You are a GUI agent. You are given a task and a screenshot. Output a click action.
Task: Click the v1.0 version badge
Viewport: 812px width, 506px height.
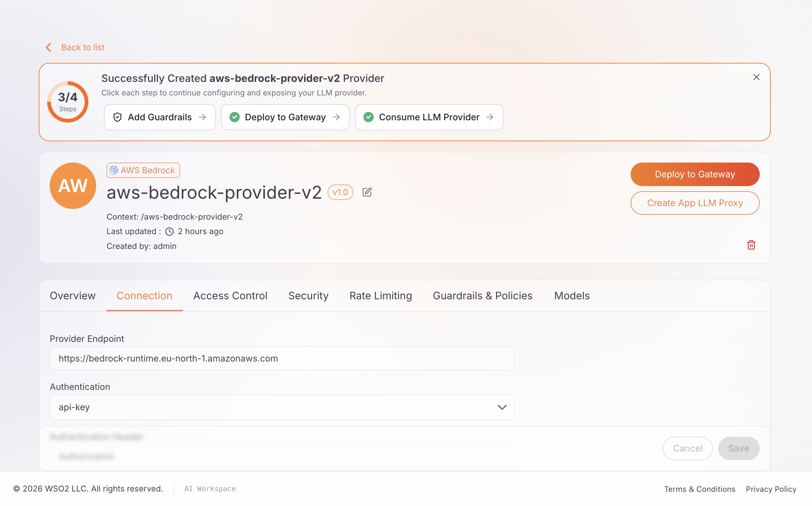tap(340, 193)
